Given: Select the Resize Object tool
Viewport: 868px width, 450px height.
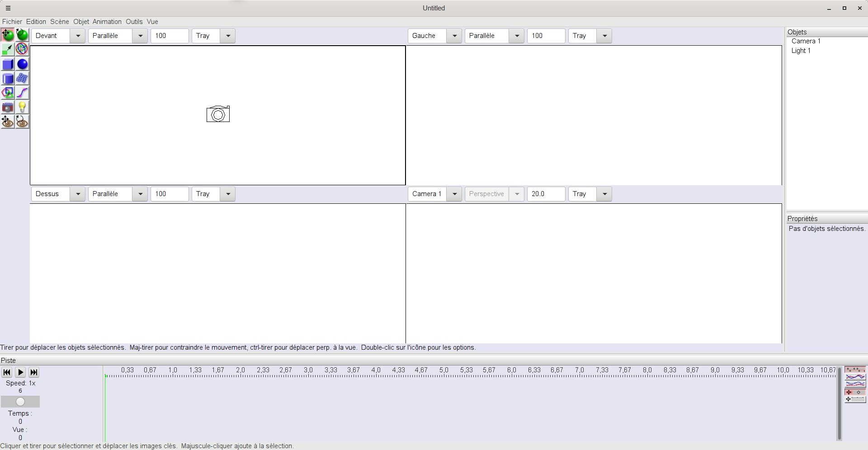Looking at the screenshot, I should coord(8,49).
